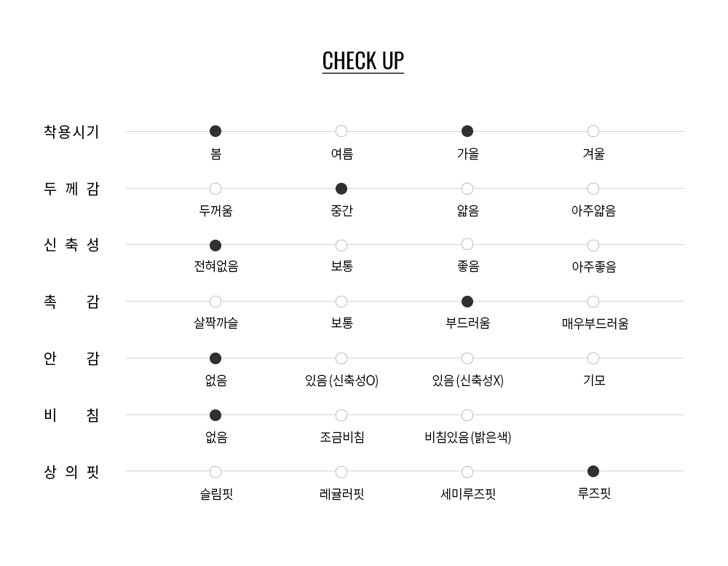This screenshot has height=566, width=728.
Task: Select the filled 부드러움 texture dot
Action: click(467, 302)
